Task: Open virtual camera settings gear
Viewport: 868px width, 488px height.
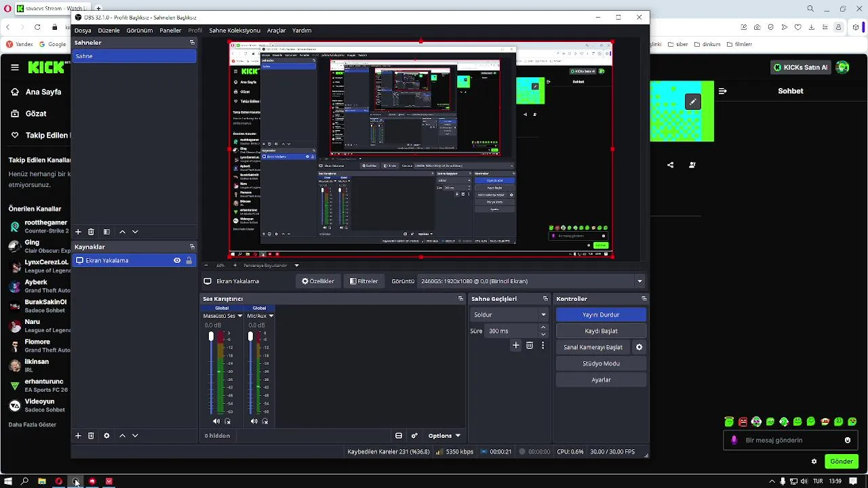Action: click(x=639, y=347)
